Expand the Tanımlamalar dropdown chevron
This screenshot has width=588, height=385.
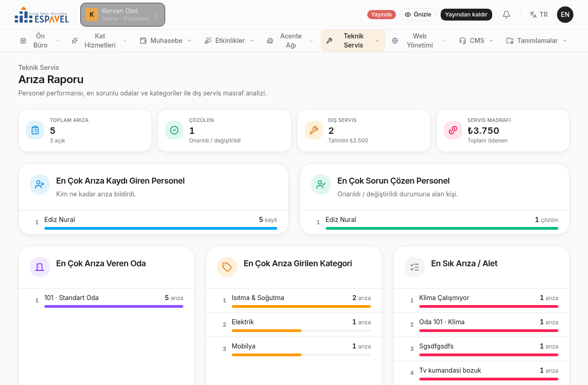tap(565, 41)
